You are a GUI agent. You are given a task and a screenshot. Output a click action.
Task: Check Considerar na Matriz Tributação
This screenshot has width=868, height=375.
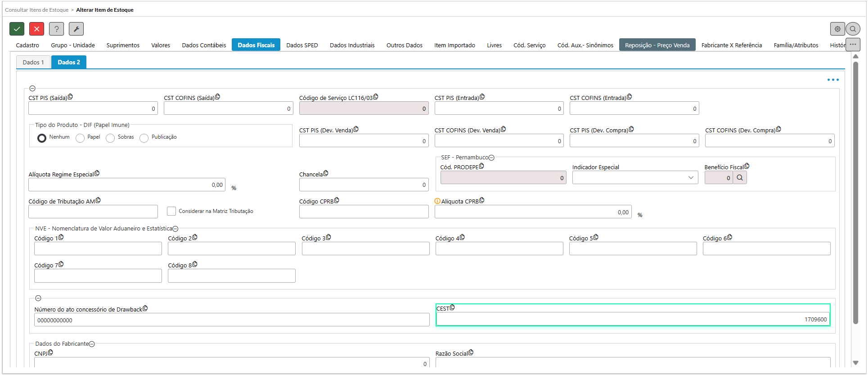pos(171,211)
